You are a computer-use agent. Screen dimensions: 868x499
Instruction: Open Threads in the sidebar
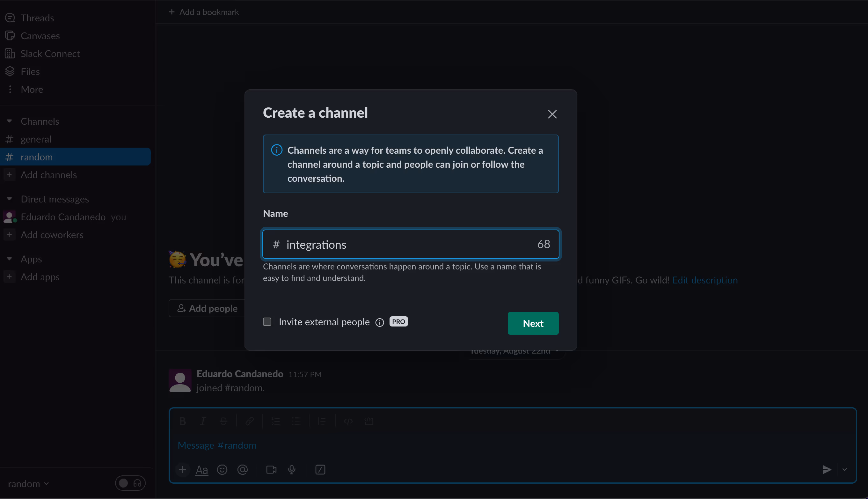pos(37,18)
